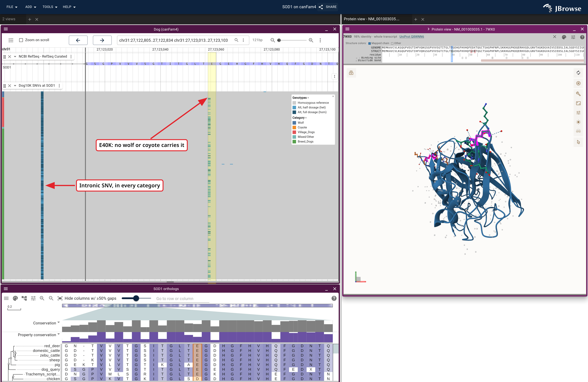Open the Property conservation dropdown

pos(59,334)
